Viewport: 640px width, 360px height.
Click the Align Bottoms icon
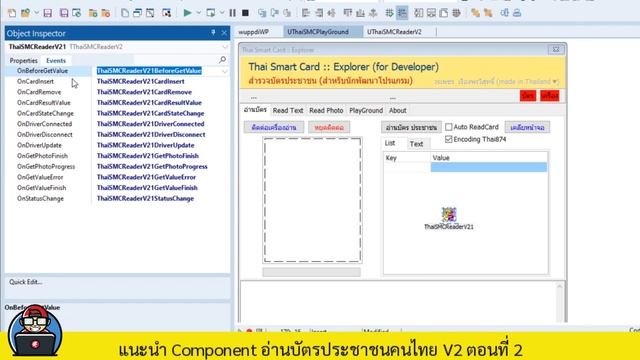tap(360, 13)
